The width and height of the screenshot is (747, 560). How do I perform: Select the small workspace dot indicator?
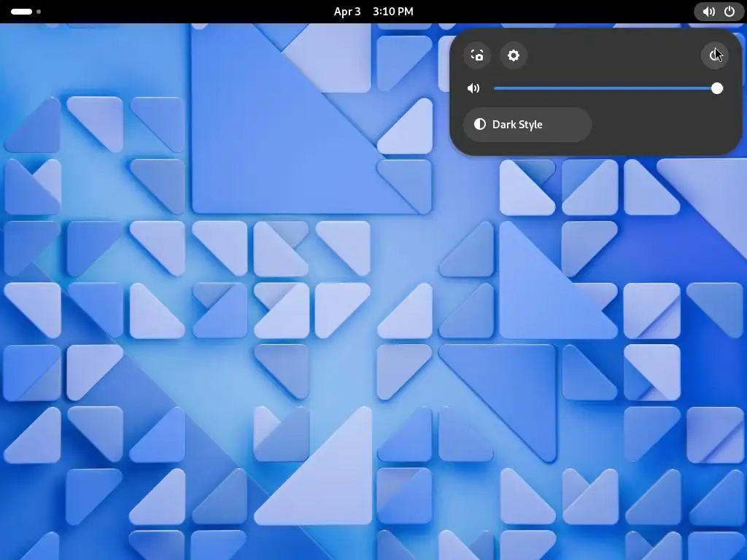[x=39, y=12]
